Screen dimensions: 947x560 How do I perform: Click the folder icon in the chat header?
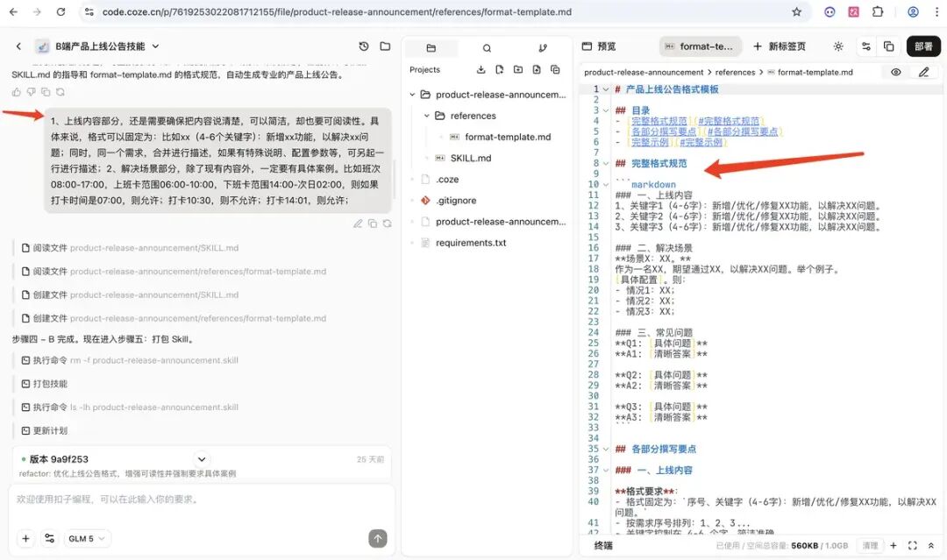pos(385,46)
